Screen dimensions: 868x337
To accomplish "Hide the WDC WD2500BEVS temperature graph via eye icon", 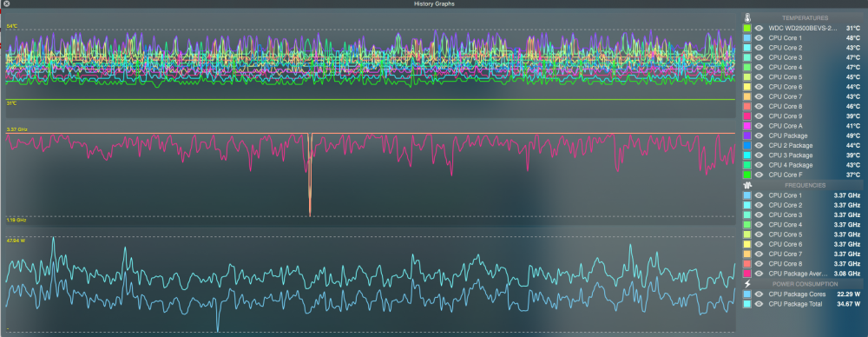I will tap(759, 29).
